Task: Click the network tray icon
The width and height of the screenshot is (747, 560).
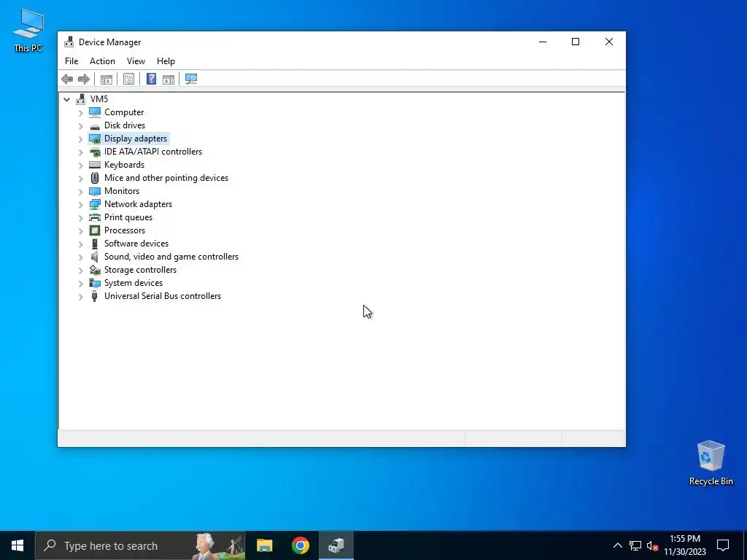Action: (635, 545)
